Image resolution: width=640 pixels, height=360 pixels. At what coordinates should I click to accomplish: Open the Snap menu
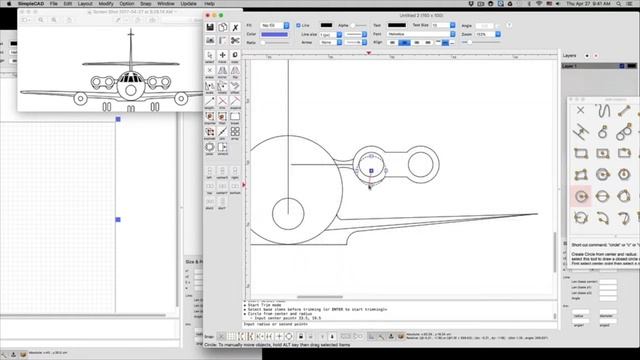click(x=146, y=3)
